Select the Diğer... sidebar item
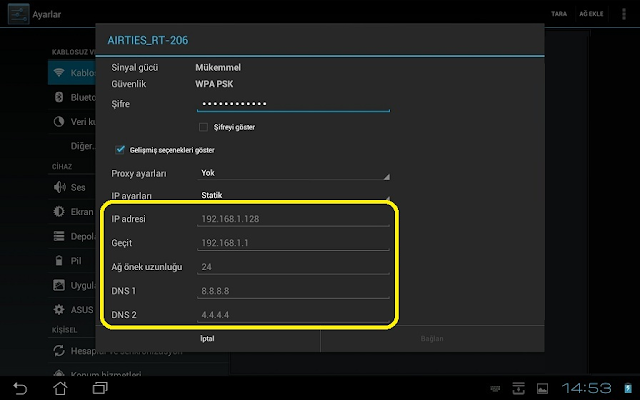 click(83, 146)
